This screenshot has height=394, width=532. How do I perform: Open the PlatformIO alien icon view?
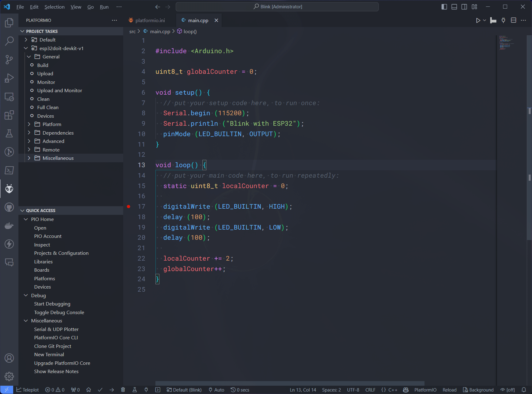tap(9, 189)
